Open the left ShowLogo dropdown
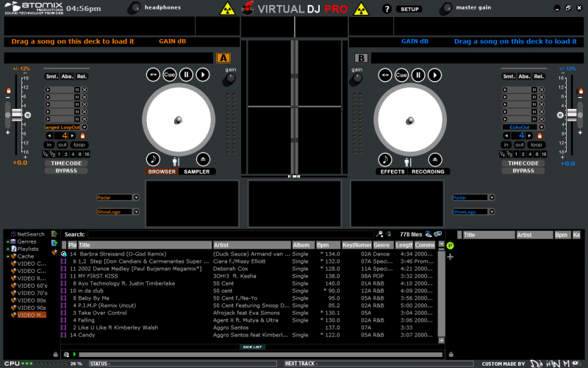The height and width of the screenshot is (368, 588). tap(136, 212)
